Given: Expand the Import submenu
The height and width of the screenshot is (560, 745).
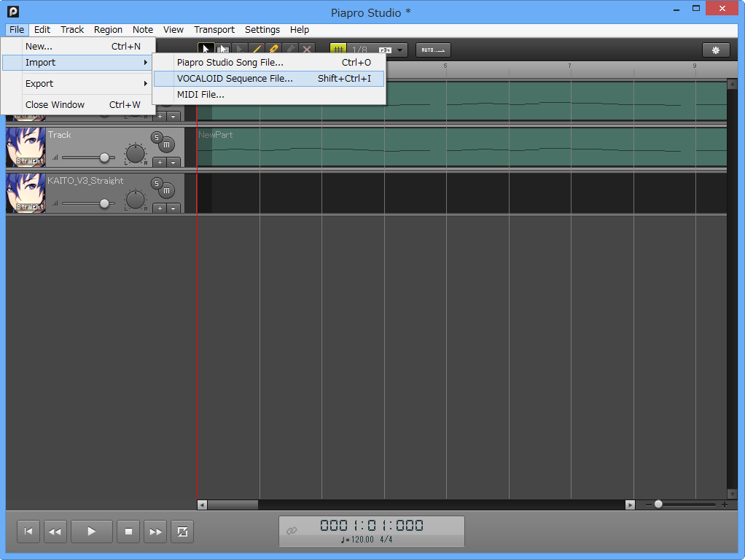Looking at the screenshot, I should coord(79,62).
